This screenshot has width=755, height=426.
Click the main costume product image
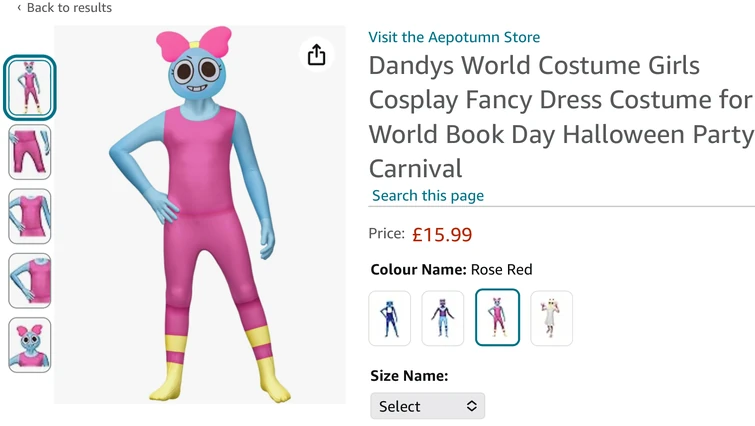click(199, 215)
